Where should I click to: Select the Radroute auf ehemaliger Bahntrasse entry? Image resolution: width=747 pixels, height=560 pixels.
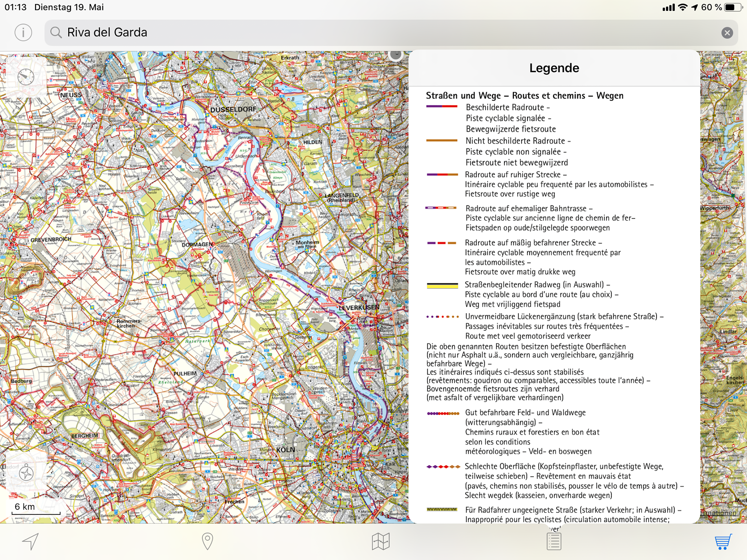(529, 208)
